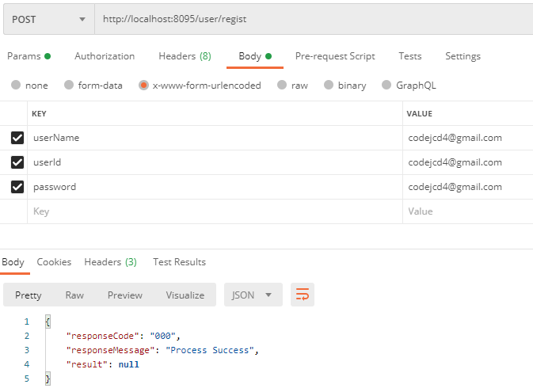Viewport: 533px width, 392px height.
Task: Open the JSON format dropdown
Action: tap(253, 295)
